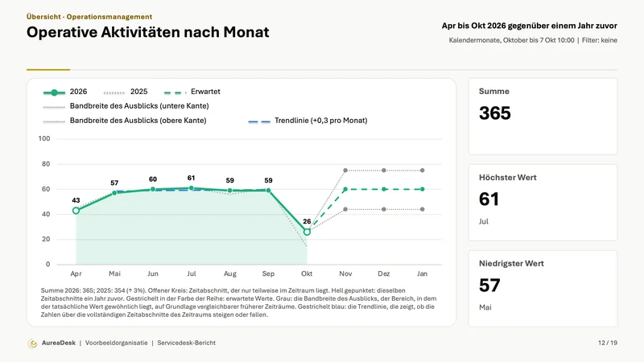Viewport: 644px width, 362px height.
Task: Click the '100' y-axis label
Action: [44, 138]
